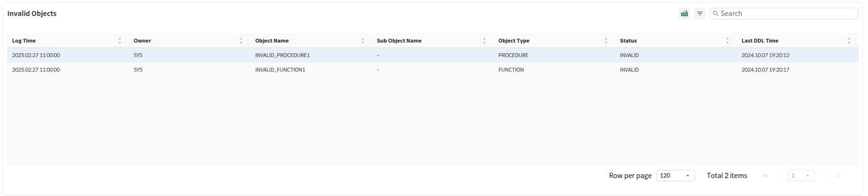
Task: Sort by Last DDL Time arrows
Action: point(849,41)
